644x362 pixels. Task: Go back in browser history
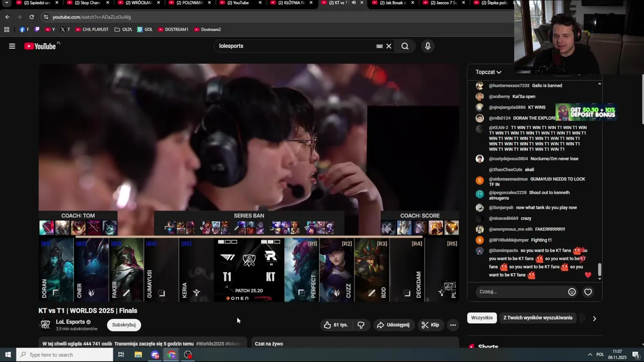(x=7, y=17)
